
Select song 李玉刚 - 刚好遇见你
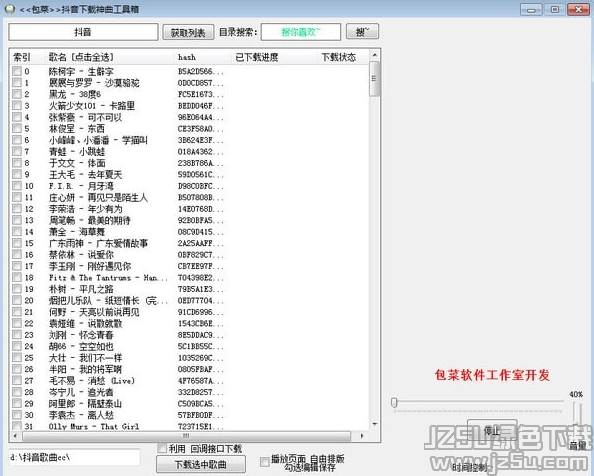(90, 266)
